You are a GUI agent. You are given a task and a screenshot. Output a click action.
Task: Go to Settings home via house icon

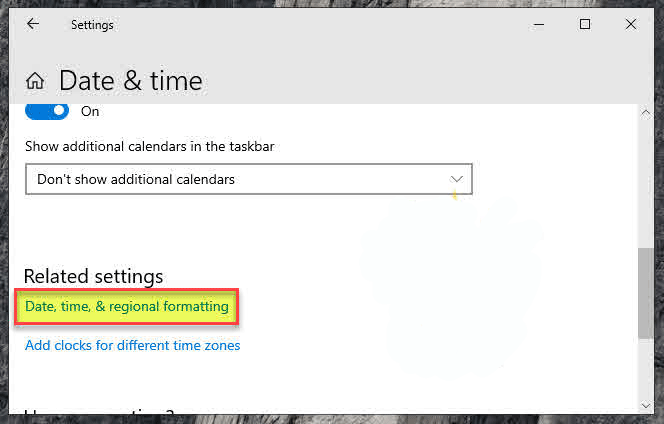[x=35, y=81]
